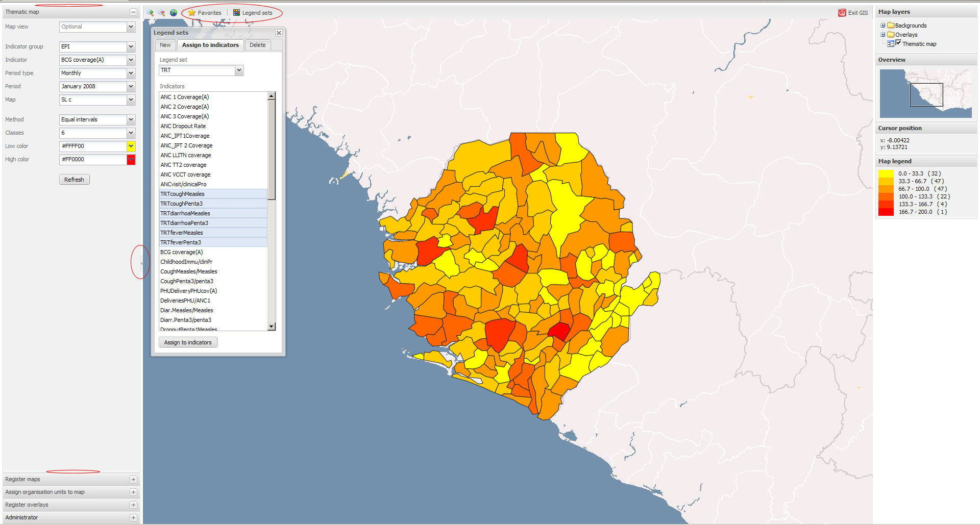Click the red Exit GIS icon

click(842, 13)
